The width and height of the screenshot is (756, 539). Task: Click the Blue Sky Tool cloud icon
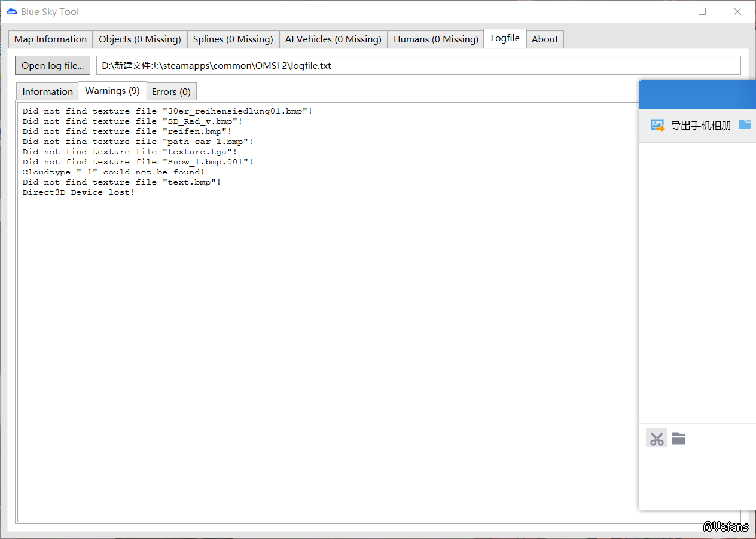click(11, 12)
